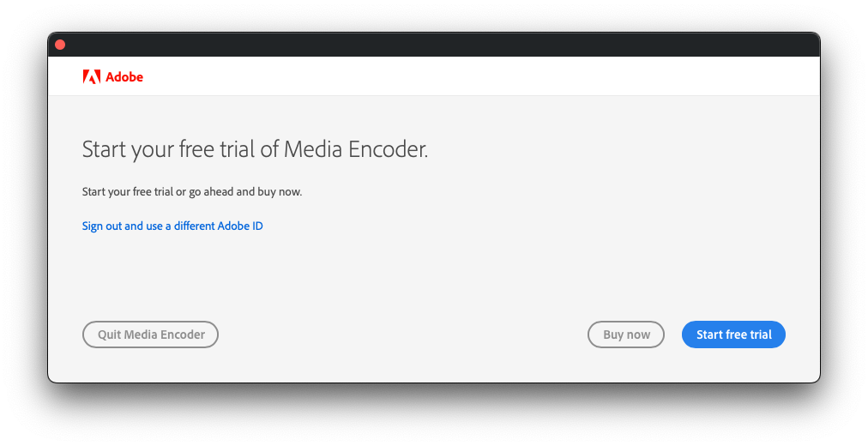Quit Media Encoder using the left button
The image size is (868, 446).
(x=151, y=334)
